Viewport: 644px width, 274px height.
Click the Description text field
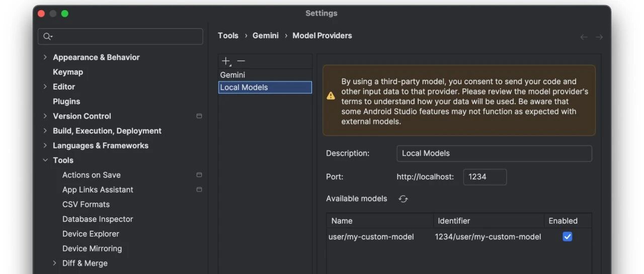pos(494,153)
